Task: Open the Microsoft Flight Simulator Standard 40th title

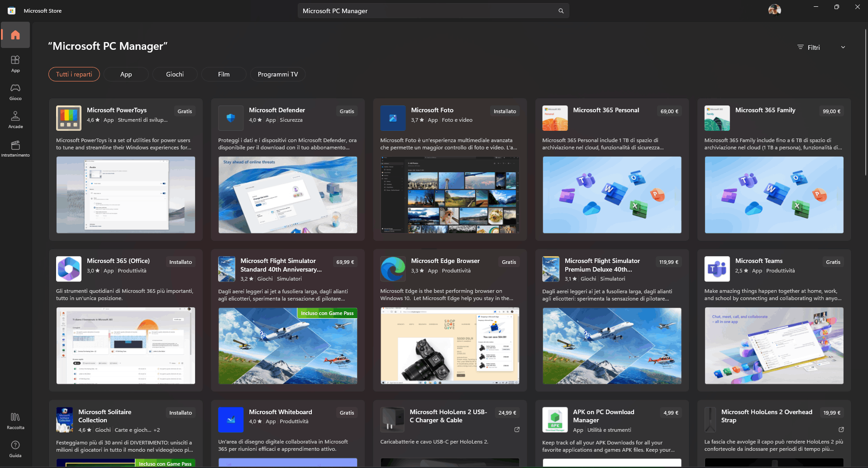Action: (281, 265)
